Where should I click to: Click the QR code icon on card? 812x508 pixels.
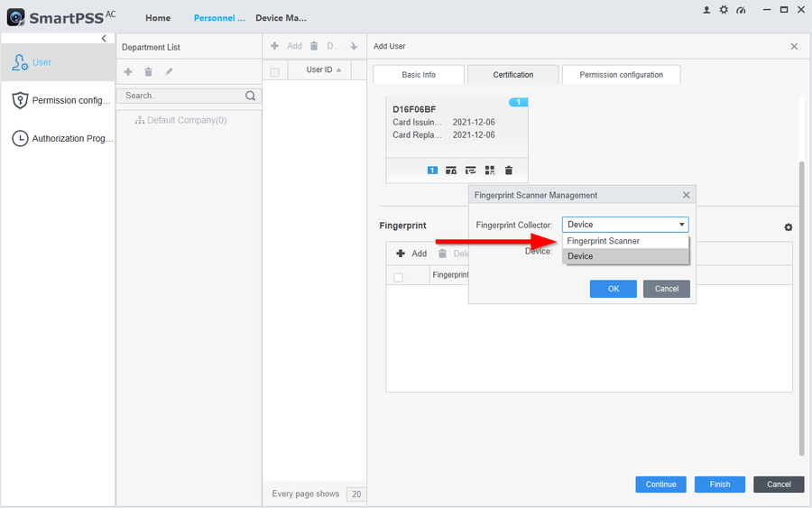tap(490, 170)
